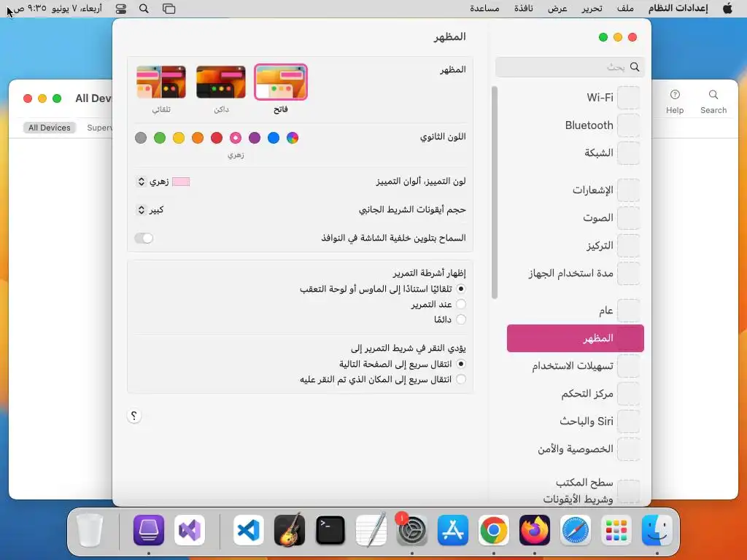Choose multicolor accent color
Viewport: 747px width, 560px height.
pos(293,138)
